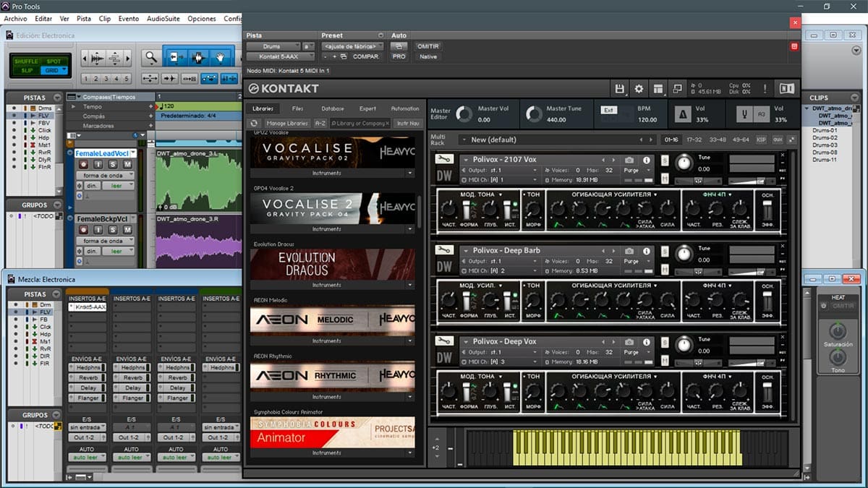Screen dimensions: 868x488
Task: Open the Drums track selector dropdown
Action: pyautogui.click(x=273, y=46)
